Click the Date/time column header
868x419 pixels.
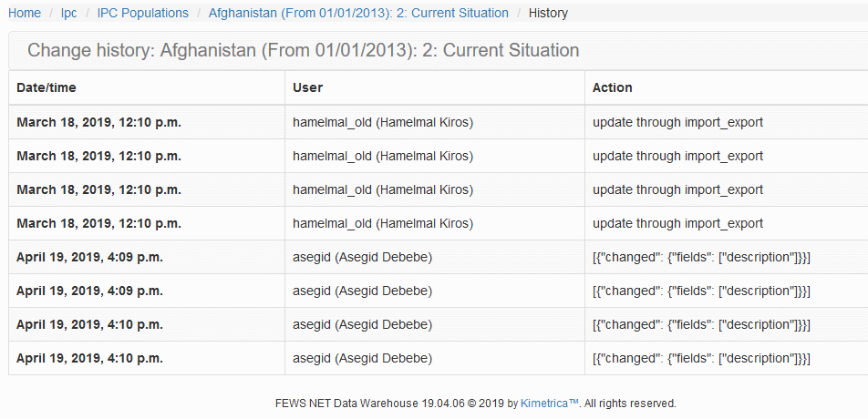coord(46,87)
